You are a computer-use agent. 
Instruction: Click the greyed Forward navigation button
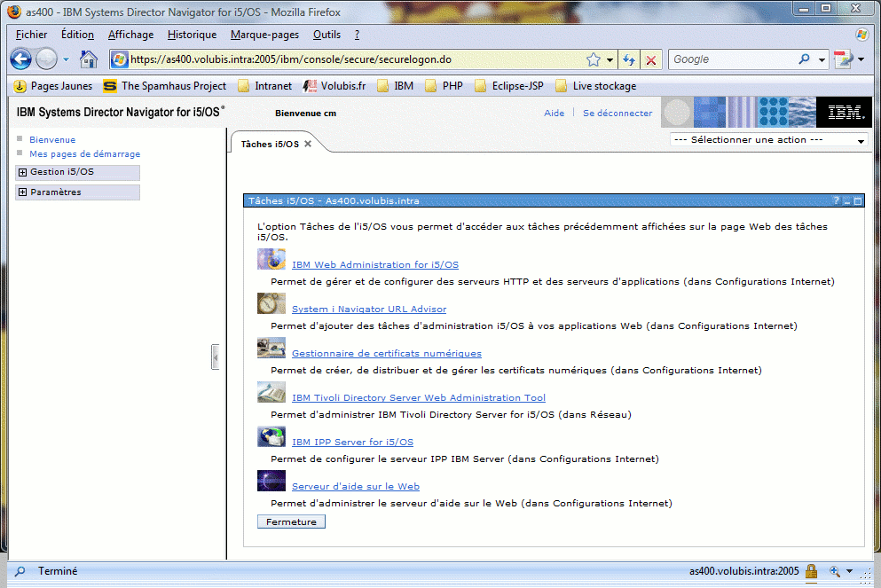click(47, 59)
